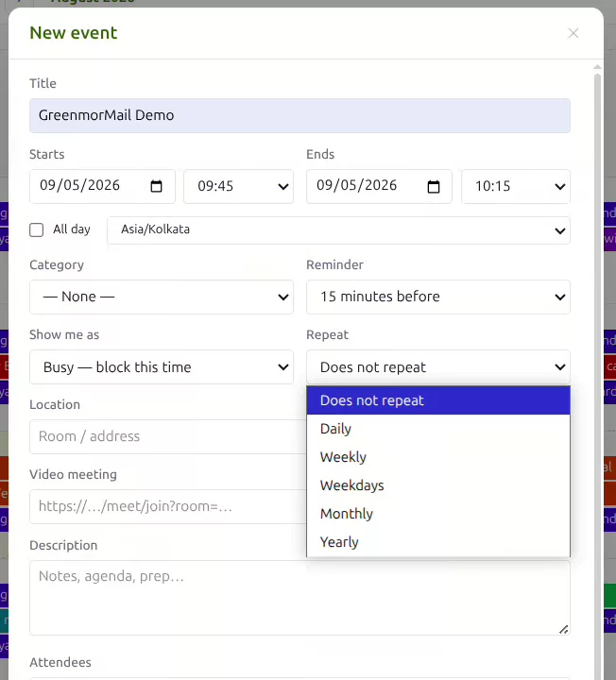This screenshot has height=680, width=616.
Task: Choose Yearly repeat option
Action: [x=438, y=542]
